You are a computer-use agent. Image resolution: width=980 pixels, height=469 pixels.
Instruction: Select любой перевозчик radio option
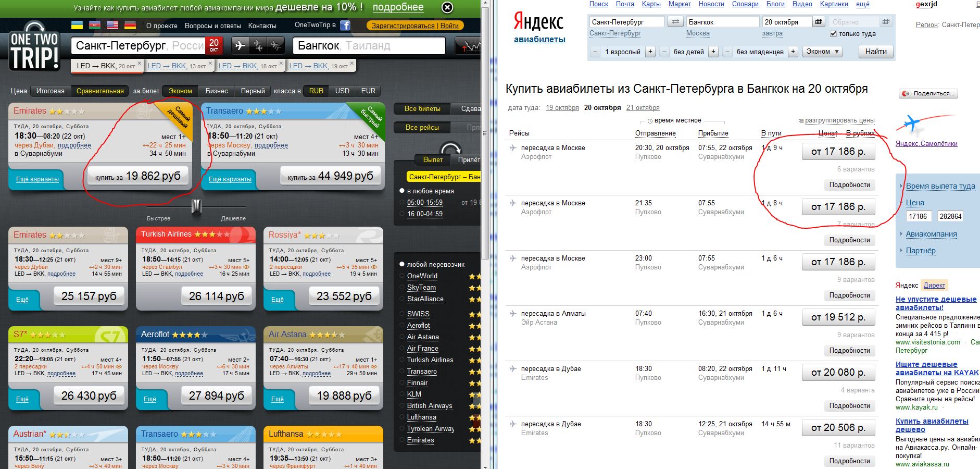[x=401, y=264]
